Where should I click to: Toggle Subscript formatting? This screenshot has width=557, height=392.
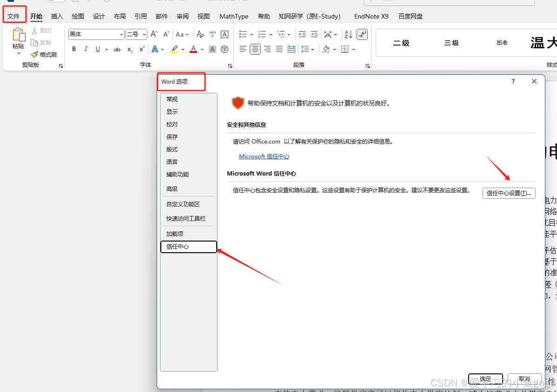130,49
